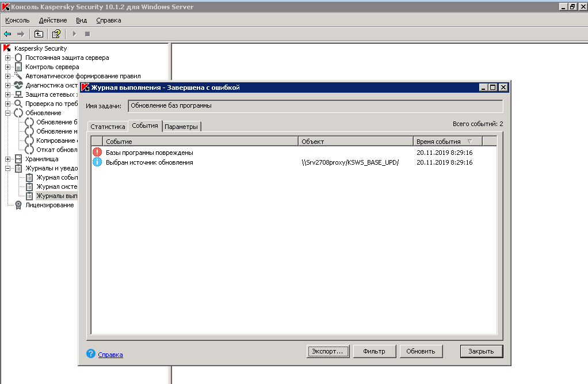Image resolution: width=588 pixels, height=384 pixels.
Task: Click the icon of Откат обновл... subtask
Action: (29, 150)
